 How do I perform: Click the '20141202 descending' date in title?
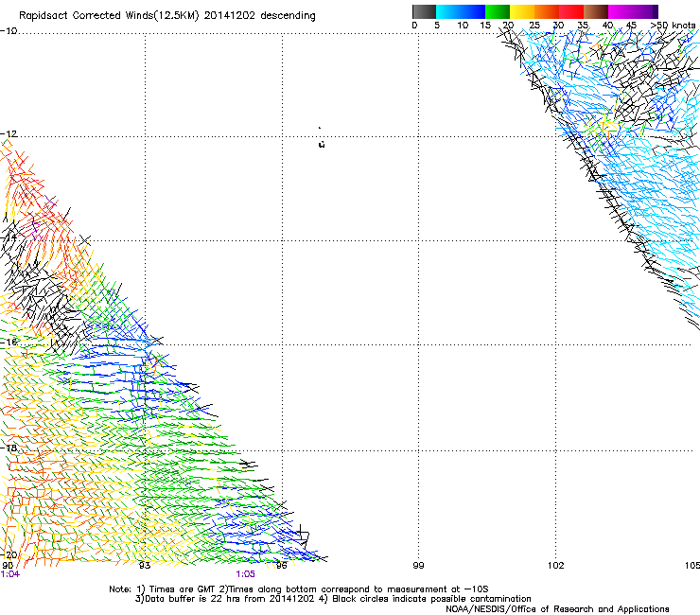(x=260, y=16)
